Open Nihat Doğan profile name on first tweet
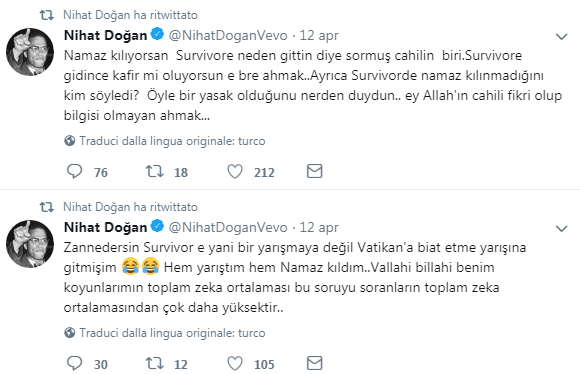Image resolution: width=580 pixels, height=374 pixels. (105, 35)
